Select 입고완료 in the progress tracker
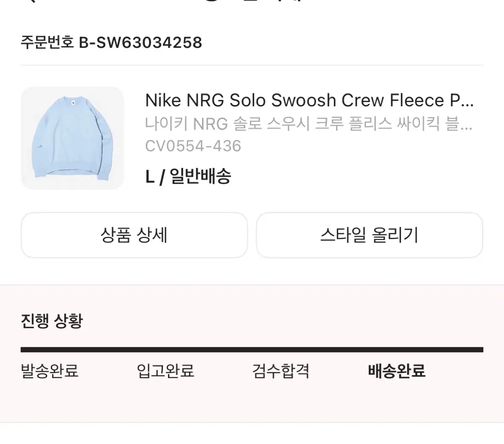 click(165, 371)
